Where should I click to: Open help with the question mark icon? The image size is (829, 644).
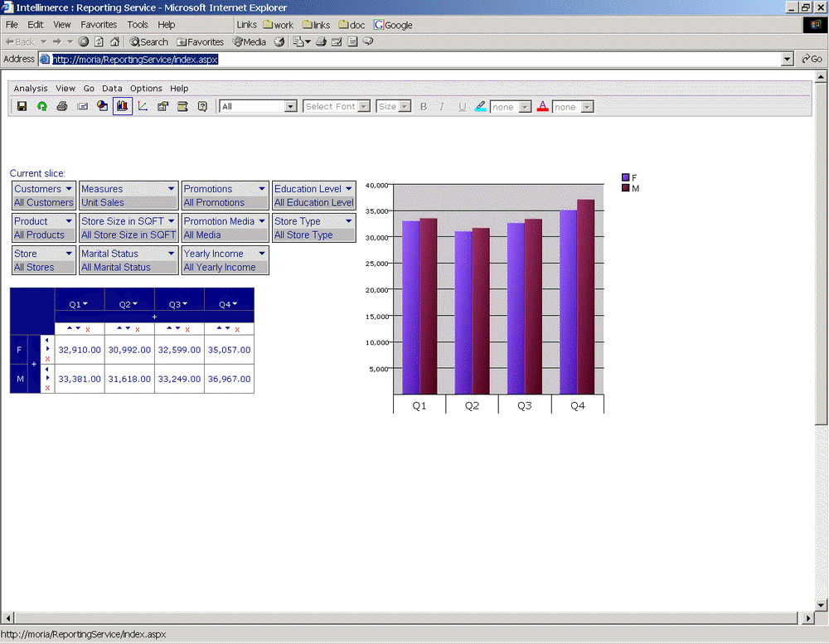pos(202,106)
